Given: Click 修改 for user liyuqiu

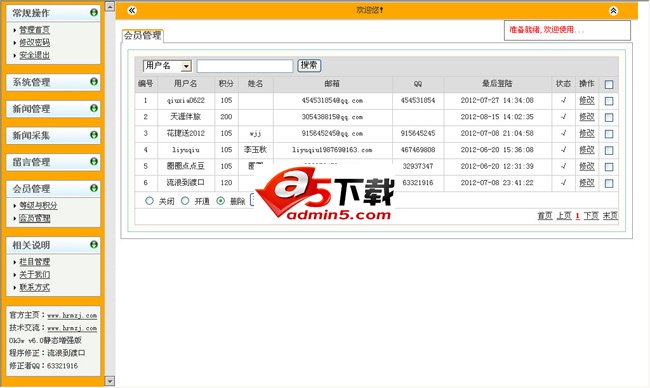Looking at the screenshot, I should [587, 150].
